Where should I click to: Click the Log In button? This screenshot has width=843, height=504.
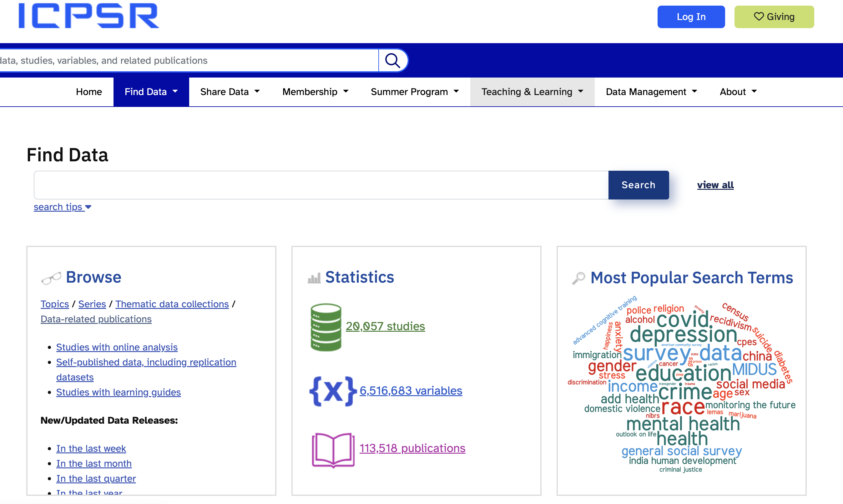pos(691,16)
